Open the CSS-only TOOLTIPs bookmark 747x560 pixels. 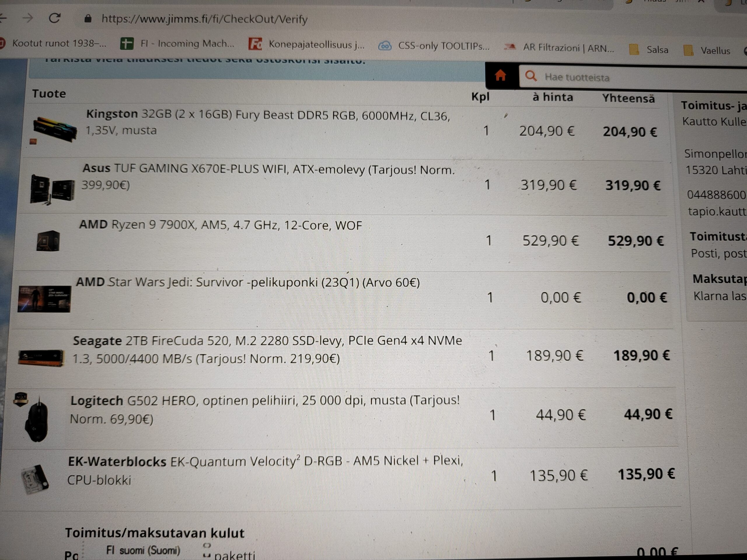point(434,46)
